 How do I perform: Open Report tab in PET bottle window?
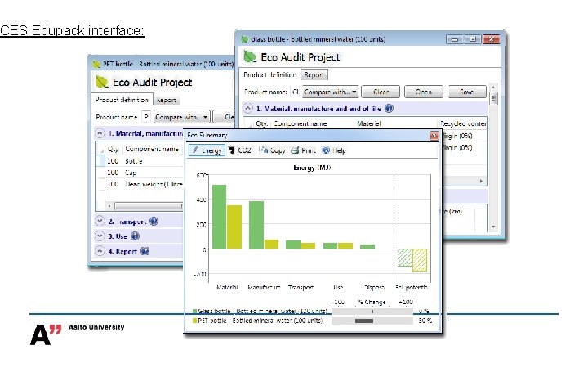click(x=167, y=101)
